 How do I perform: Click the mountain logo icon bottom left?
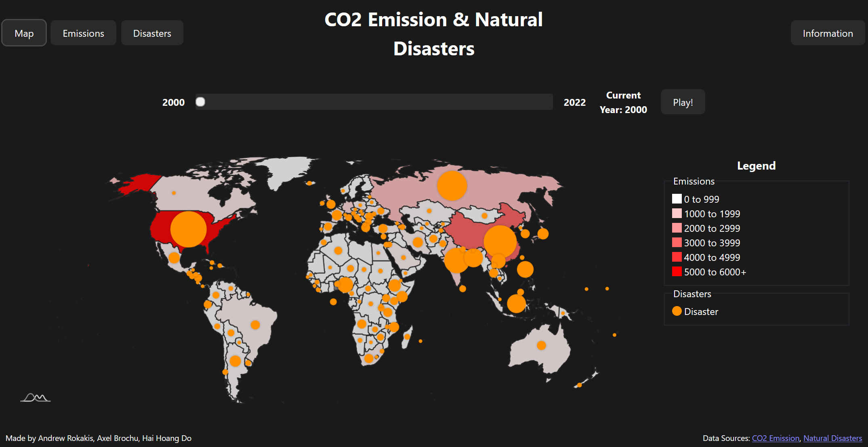coord(36,398)
